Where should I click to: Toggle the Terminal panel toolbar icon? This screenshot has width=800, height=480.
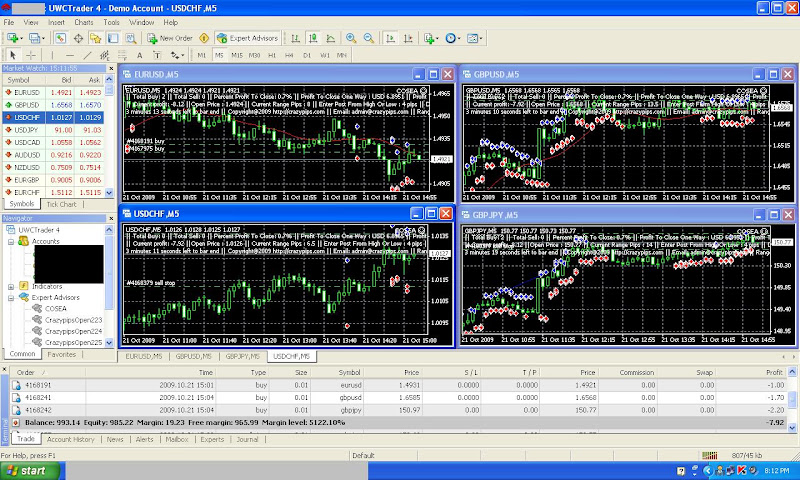click(x=113, y=38)
